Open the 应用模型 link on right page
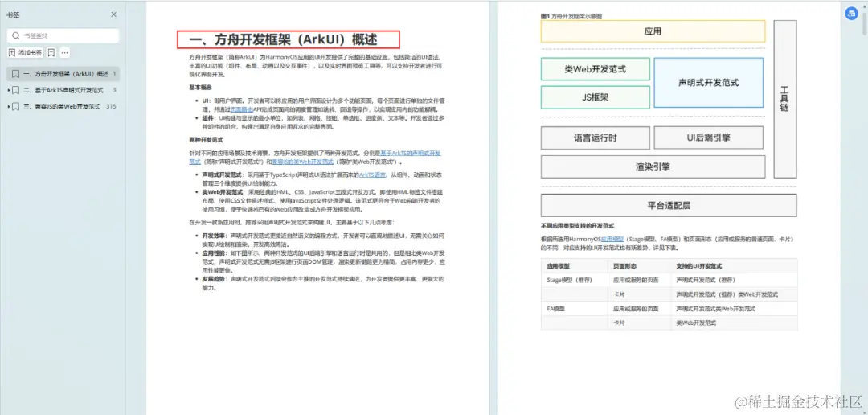 coord(612,239)
